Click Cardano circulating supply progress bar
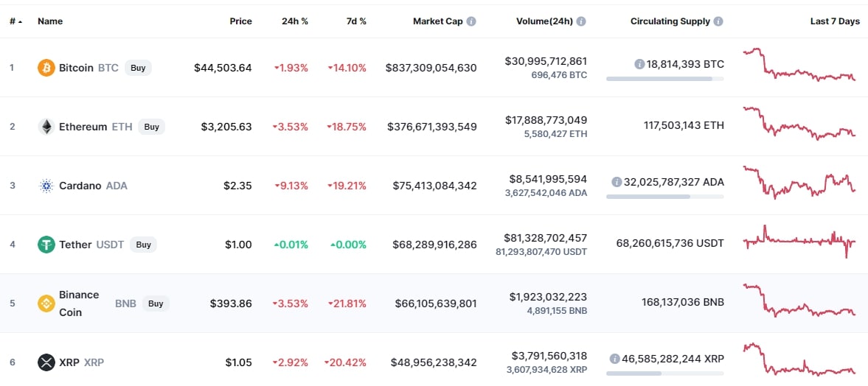Screen dimensions: 868x386 click(x=665, y=197)
